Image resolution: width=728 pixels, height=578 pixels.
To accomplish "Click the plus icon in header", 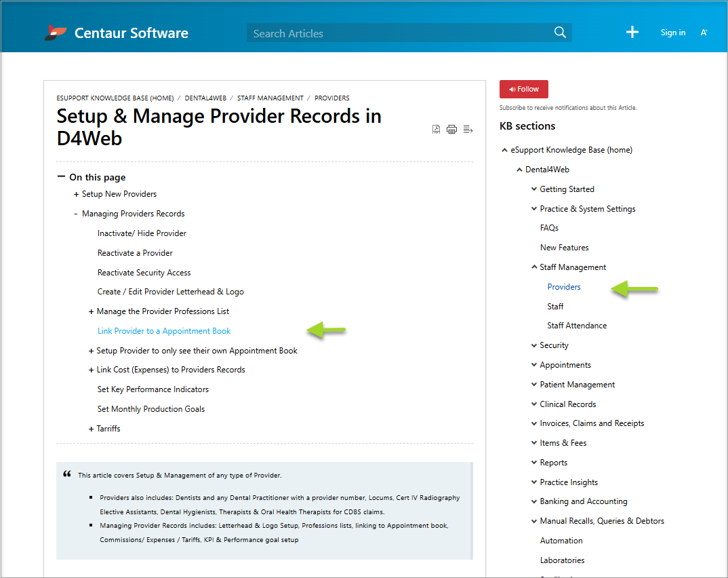I will pos(632,32).
